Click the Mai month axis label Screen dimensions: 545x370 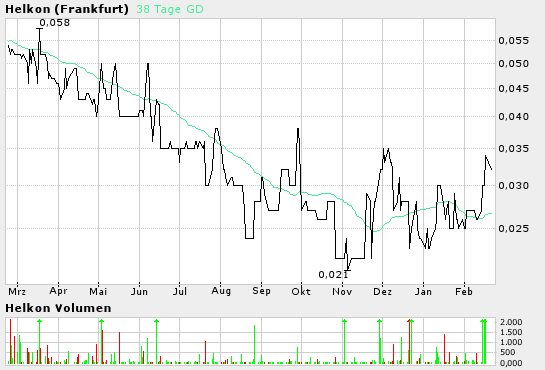98,291
